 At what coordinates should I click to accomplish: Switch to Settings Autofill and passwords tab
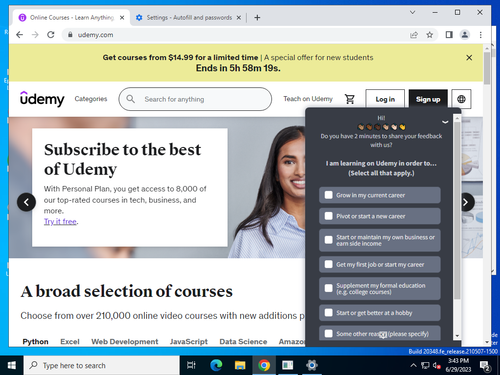(x=189, y=17)
